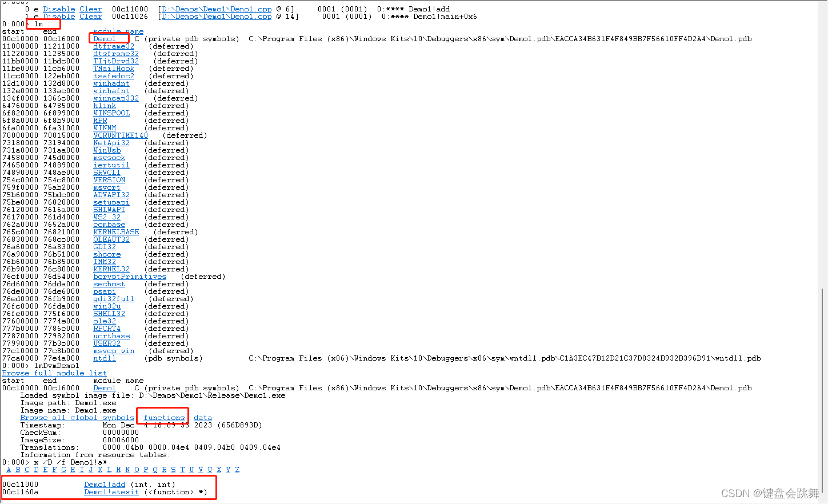828x504 pixels.
Task: Select letter A in symbol index
Action: 9,470
